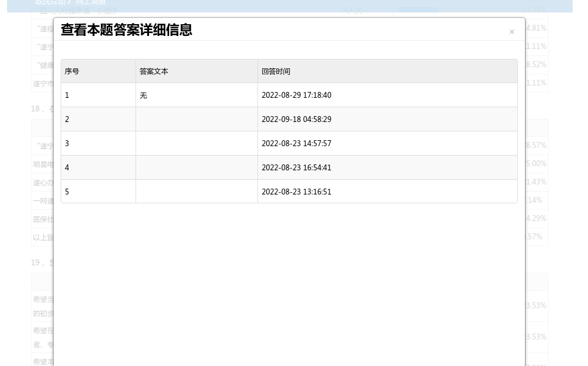Click the 序号 column header
The width and height of the screenshot is (588, 366).
point(72,71)
